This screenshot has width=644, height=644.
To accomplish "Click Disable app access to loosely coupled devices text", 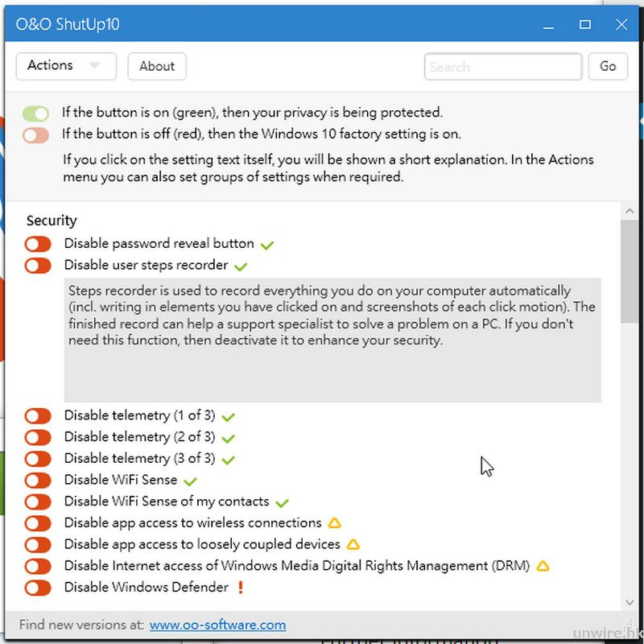I will coord(202,544).
